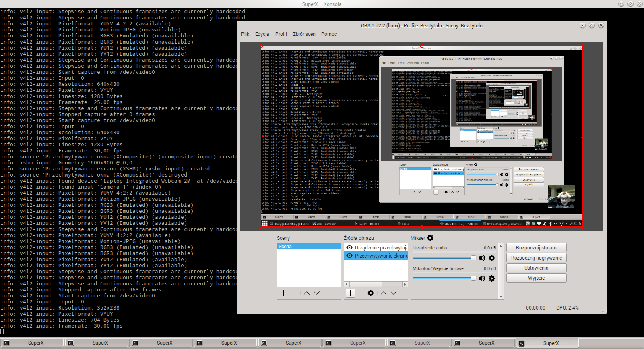Remove selected scene with minus icon
The image size is (644, 349).
tap(294, 293)
